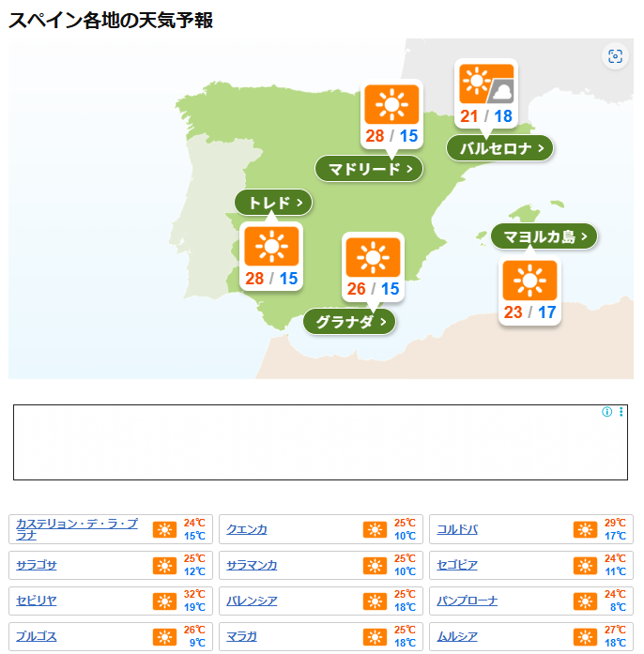
Task: Click Granada's sunny weather icon on map
Action: pyautogui.click(x=373, y=257)
